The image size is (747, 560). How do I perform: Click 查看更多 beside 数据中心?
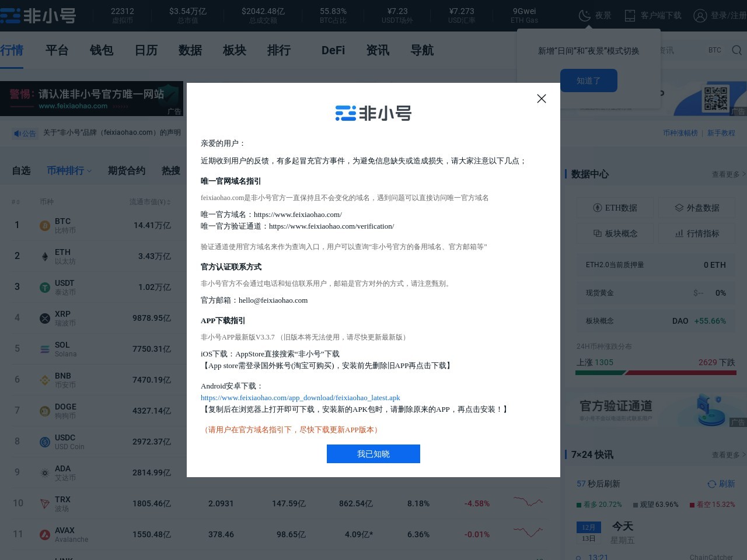point(728,174)
